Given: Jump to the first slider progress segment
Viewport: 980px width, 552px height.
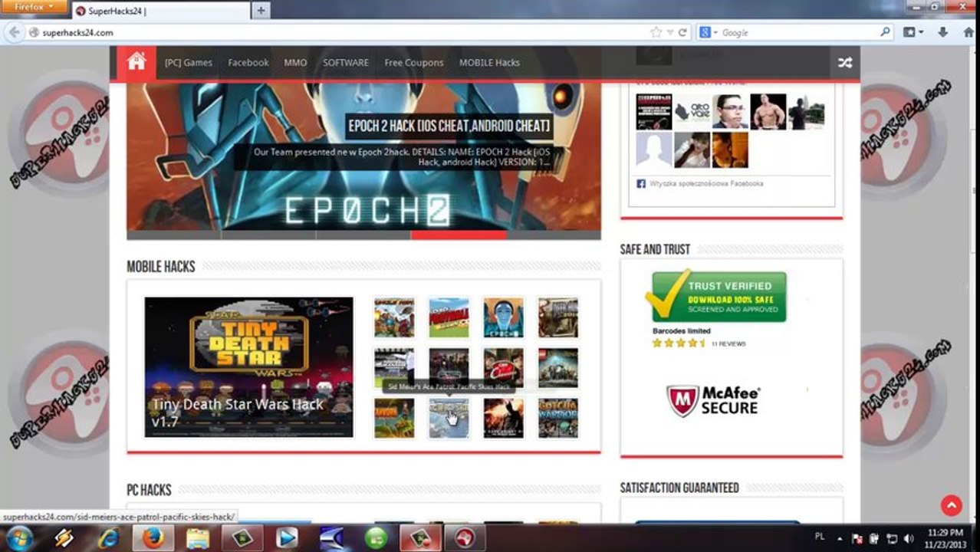Looking at the screenshot, I should coord(174,235).
